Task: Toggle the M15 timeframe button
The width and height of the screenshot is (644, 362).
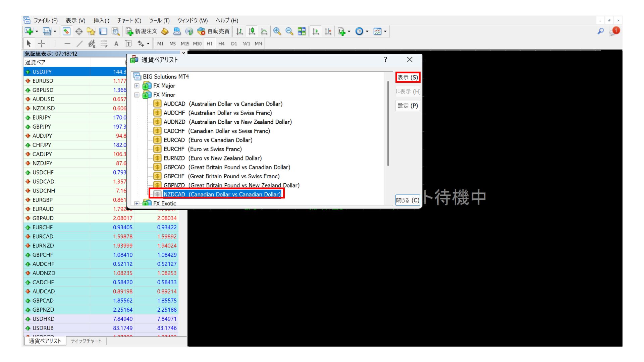Action: point(185,44)
